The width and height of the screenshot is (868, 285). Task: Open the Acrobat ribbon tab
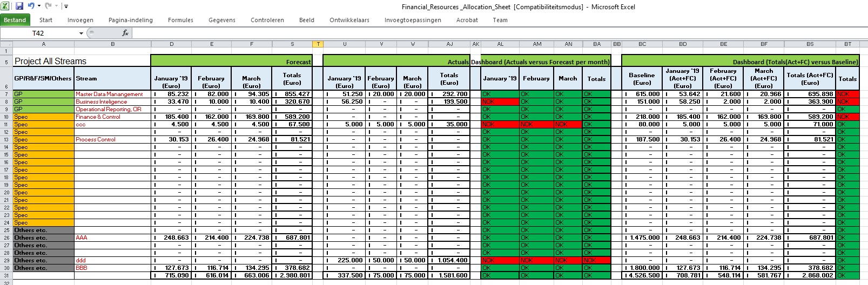pos(467,20)
